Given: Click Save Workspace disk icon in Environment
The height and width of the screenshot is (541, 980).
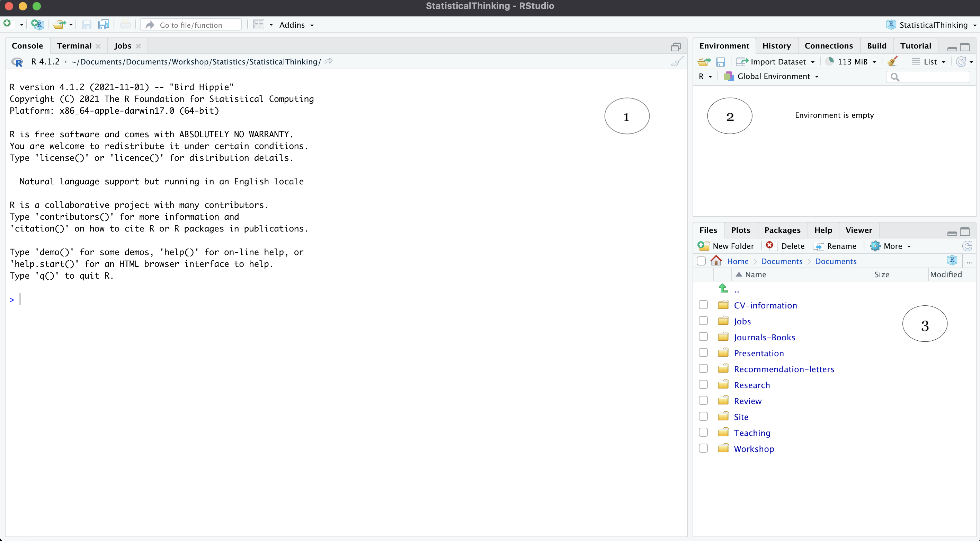Looking at the screenshot, I should coord(720,62).
